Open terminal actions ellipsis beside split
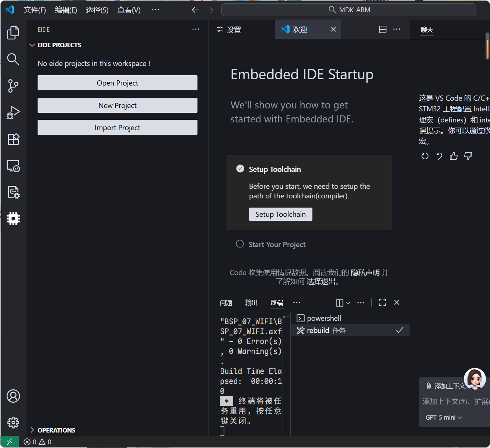Screen dimensions: 490x448 coord(361,302)
